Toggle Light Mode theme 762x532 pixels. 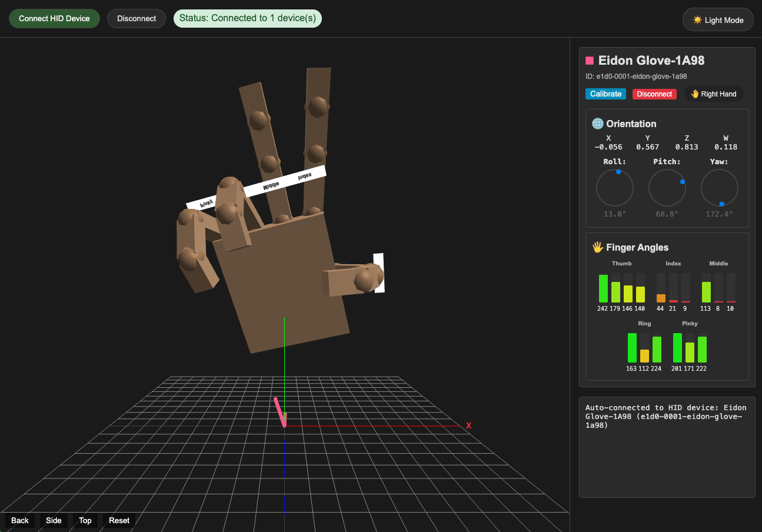pos(718,20)
